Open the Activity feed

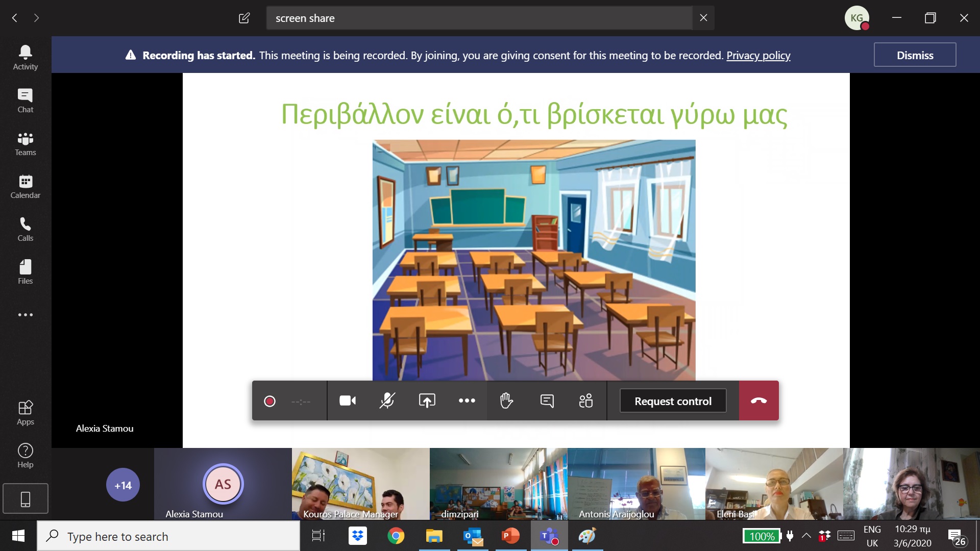25,57
